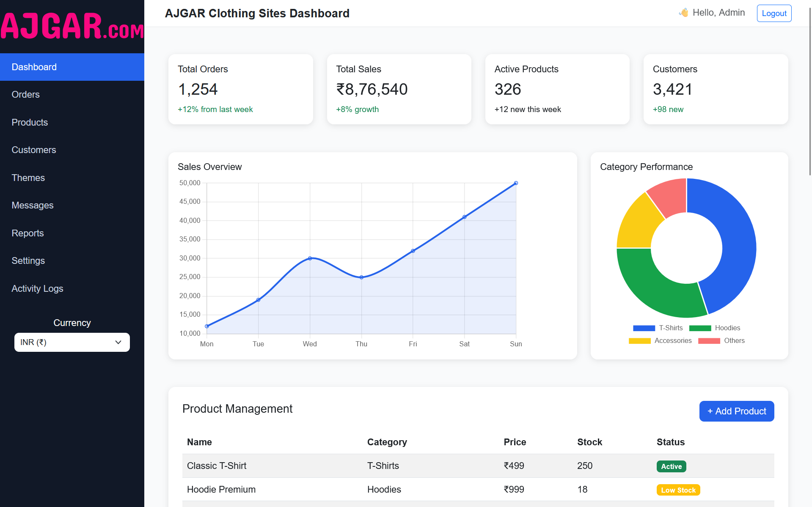The height and width of the screenshot is (507, 812).
Task: Click the Others legend color box
Action: pos(709,341)
